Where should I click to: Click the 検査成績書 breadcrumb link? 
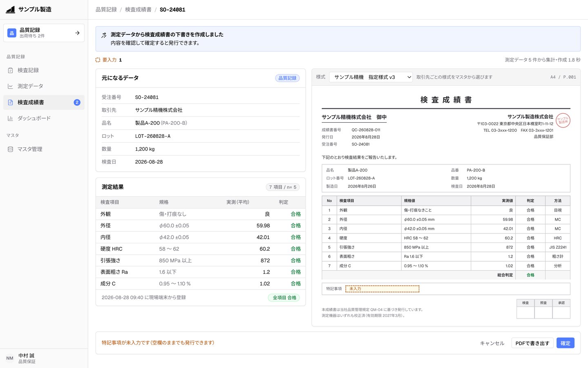pyautogui.click(x=138, y=9)
